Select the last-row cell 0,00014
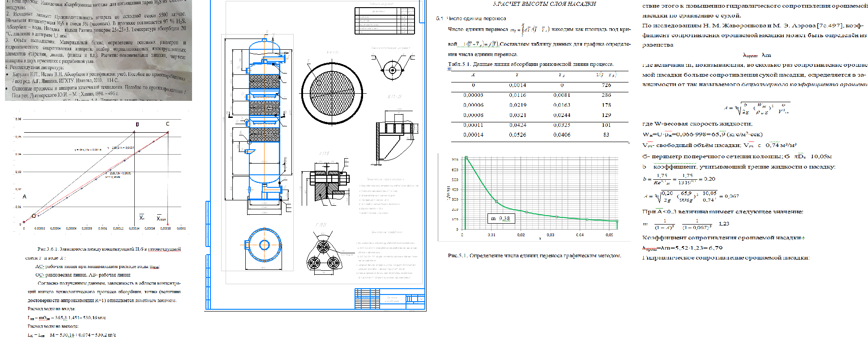 click(x=473, y=134)
